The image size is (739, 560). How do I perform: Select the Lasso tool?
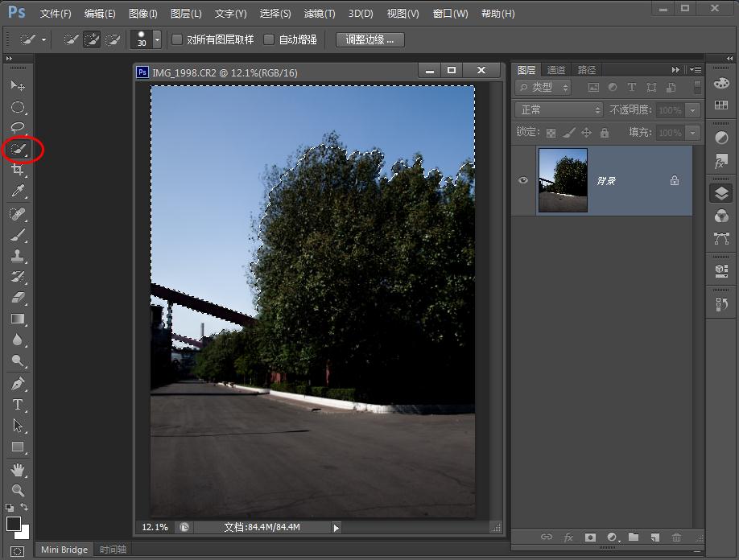tap(18, 128)
